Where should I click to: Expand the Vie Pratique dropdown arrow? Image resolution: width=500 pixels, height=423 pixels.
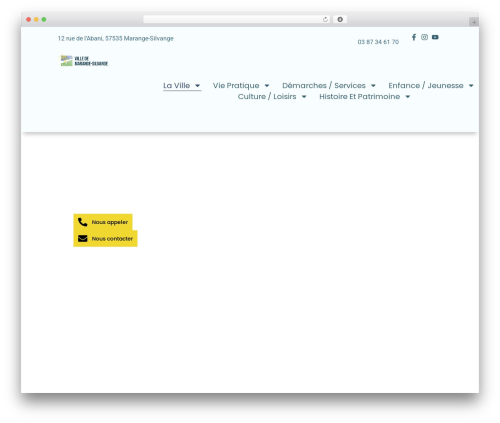tap(267, 86)
